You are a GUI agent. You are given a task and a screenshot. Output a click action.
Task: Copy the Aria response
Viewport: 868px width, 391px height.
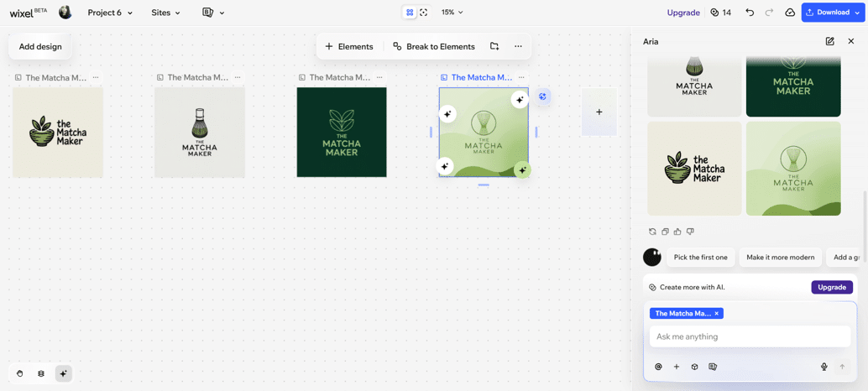[x=666, y=232]
